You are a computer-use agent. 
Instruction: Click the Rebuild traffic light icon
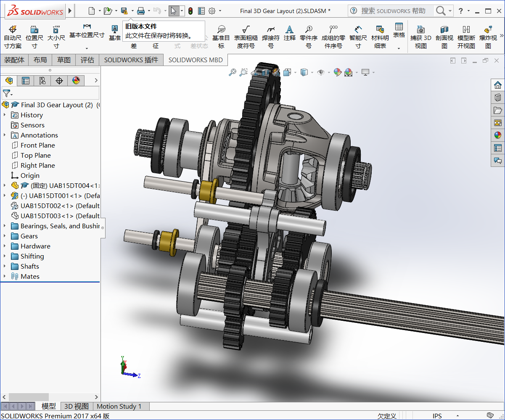pyautogui.click(x=190, y=11)
